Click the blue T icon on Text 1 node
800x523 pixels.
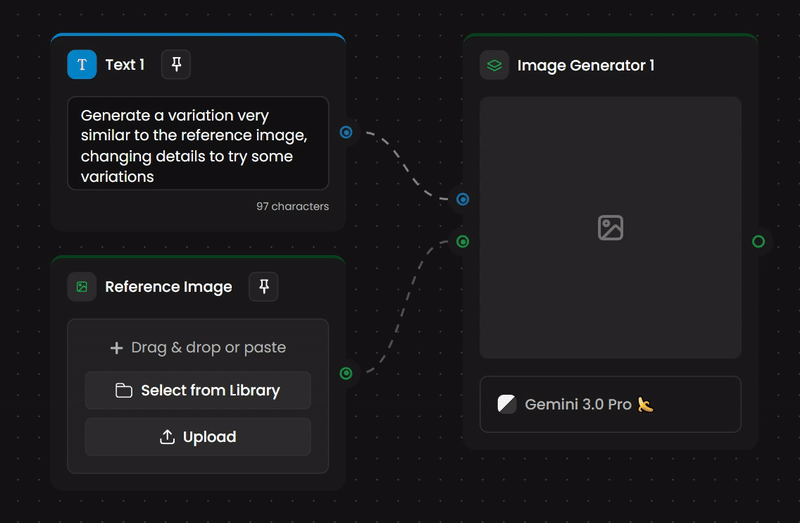[82, 65]
